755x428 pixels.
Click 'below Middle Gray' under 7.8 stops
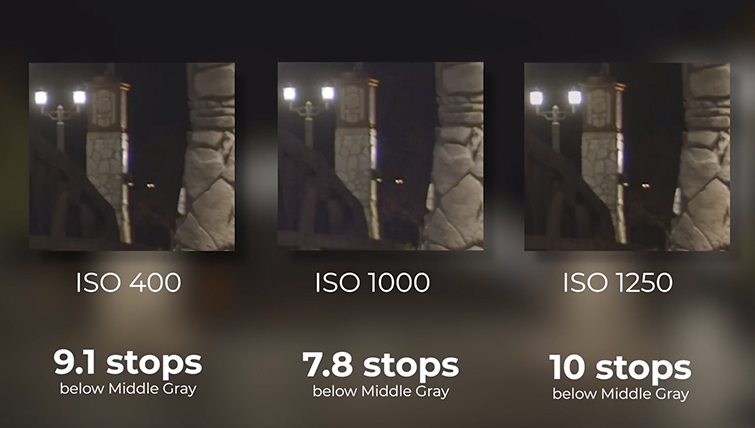(x=380, y=391)
